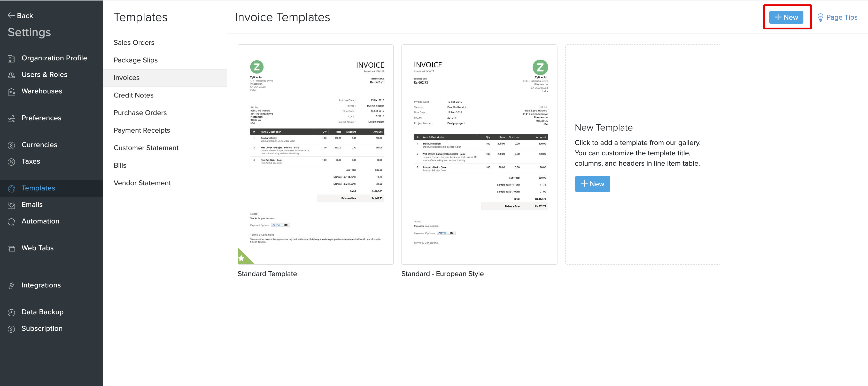
Task: Click Back navigation link in settings
Action: [20, 15]
